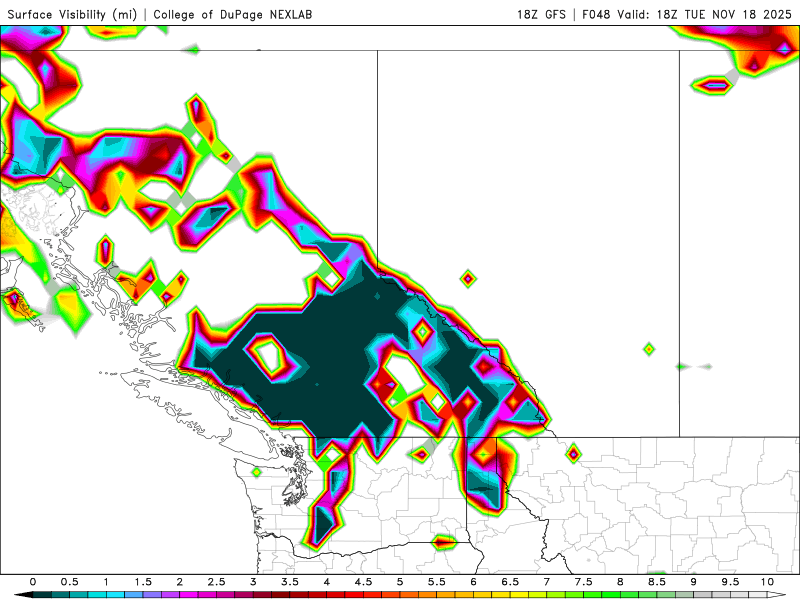
Task: Click the '2' label on the color scale
Action: [x=180, y=582]
